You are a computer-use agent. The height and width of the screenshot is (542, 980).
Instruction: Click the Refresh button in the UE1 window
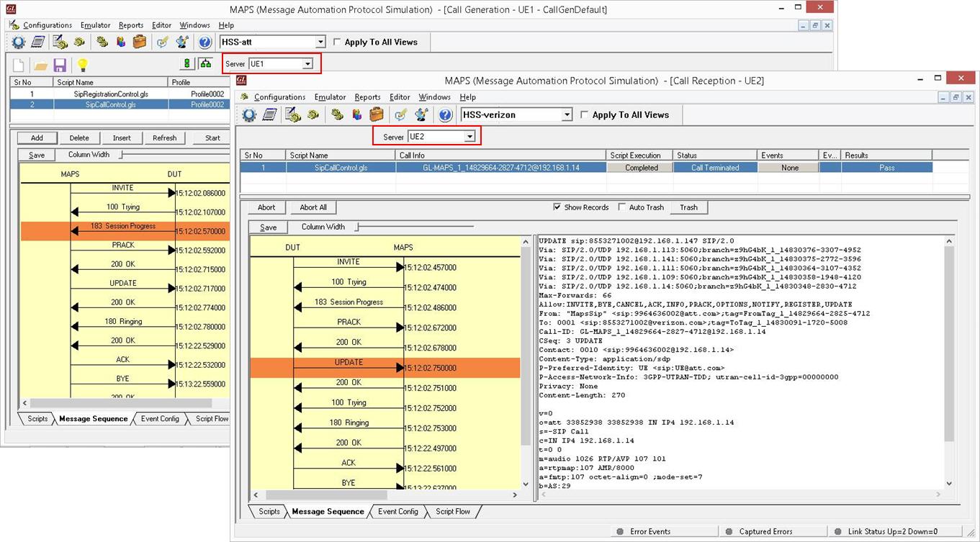pos(164,138)
